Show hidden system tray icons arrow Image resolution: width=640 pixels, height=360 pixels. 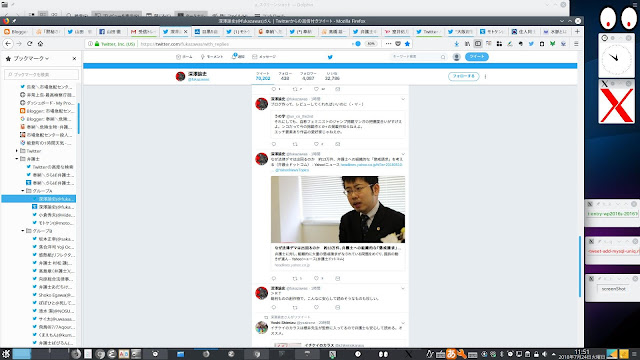553,354
